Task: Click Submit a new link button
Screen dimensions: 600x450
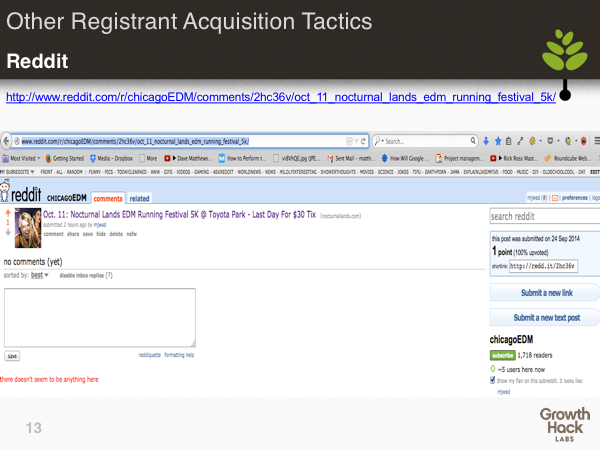Action: click(546, 293)
